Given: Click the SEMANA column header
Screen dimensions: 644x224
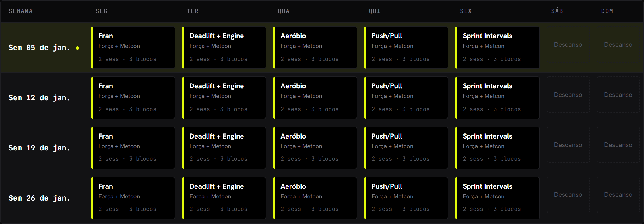Looking at the screenshot, I should click(20, 11).
